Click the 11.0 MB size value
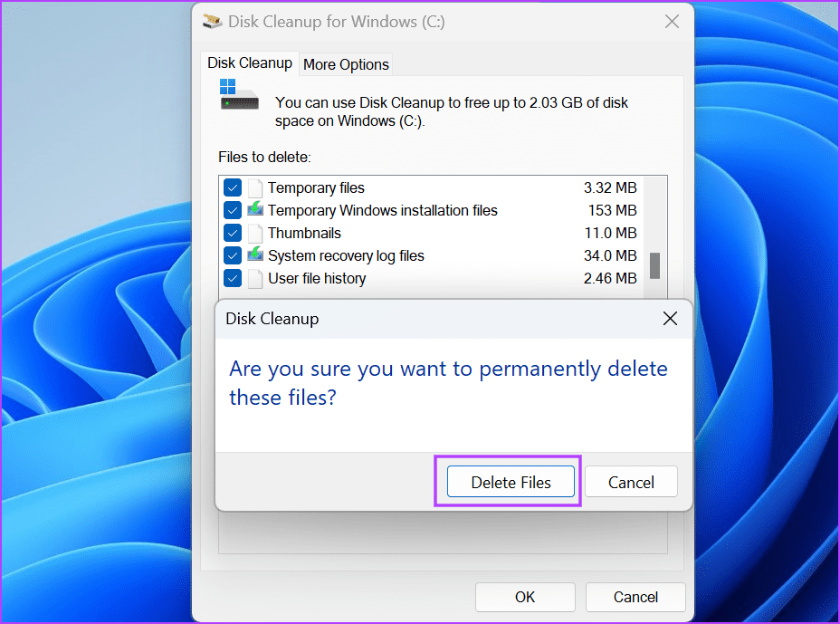 click(610, 233)
